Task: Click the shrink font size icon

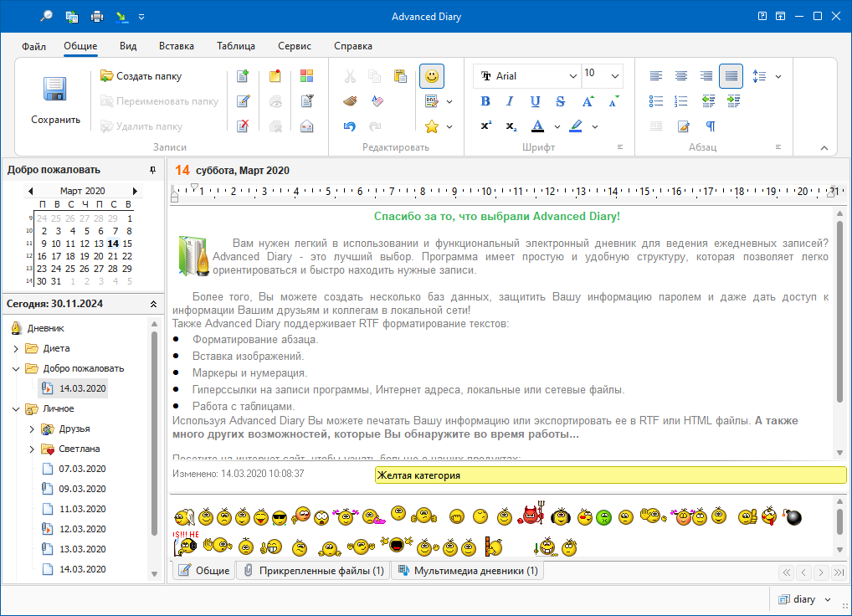Action: tap(613, 101)
